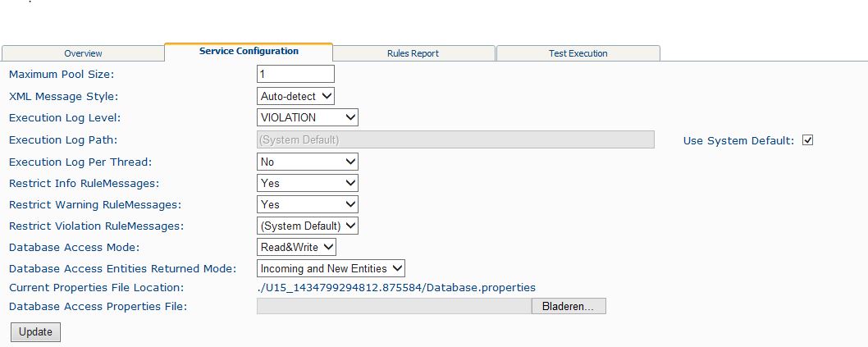Click the Bladeren... browse button
868x347 pixels.
click(x=569, y=306)
